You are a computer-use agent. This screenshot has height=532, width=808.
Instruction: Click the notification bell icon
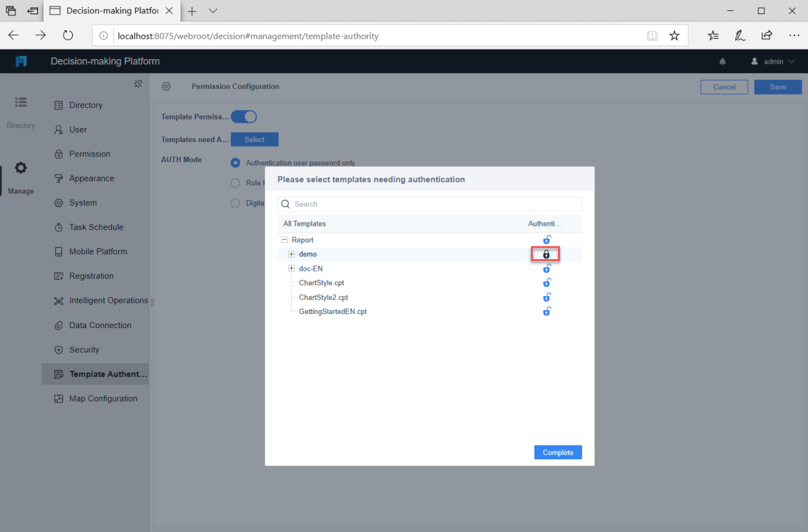click(722, 61)
